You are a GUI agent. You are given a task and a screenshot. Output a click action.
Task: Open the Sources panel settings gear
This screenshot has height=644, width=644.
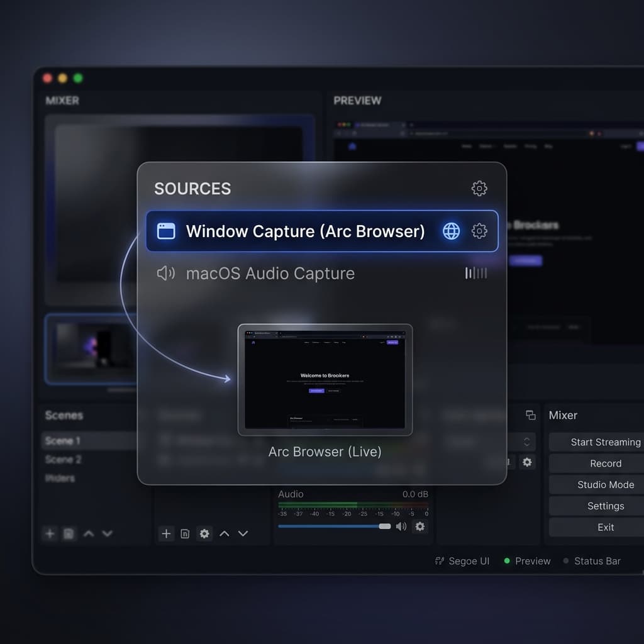pyautogui.click(x=479, y=188)
